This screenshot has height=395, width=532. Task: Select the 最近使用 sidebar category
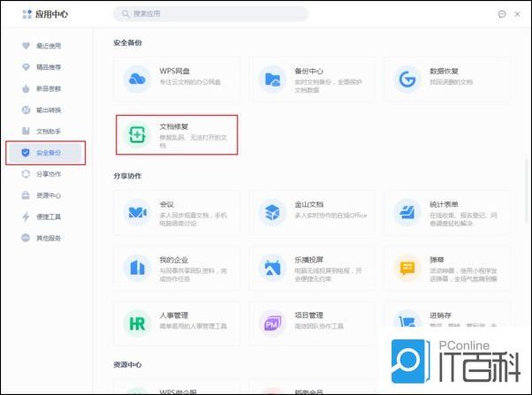(45, 46)
